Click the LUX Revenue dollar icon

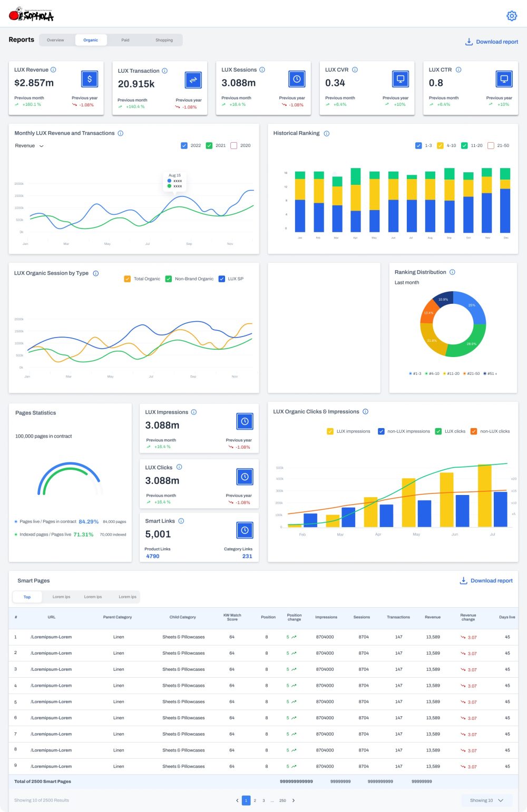(90, 79)
